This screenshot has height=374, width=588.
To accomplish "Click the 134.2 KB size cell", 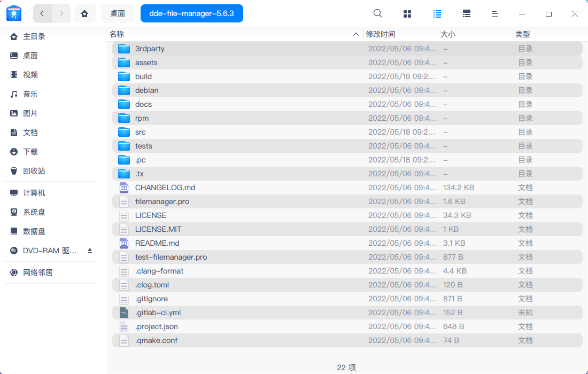I will pyautogui.click(x=459, y=188).
